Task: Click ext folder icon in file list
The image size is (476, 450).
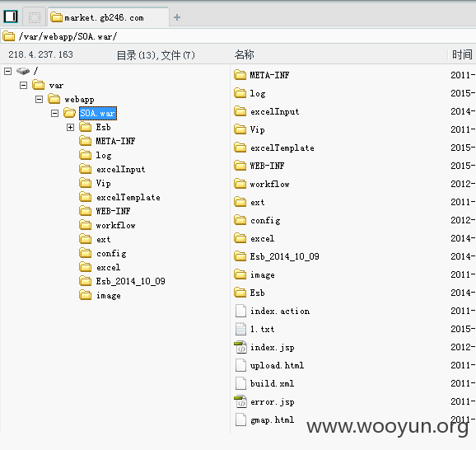Action: 240,202
